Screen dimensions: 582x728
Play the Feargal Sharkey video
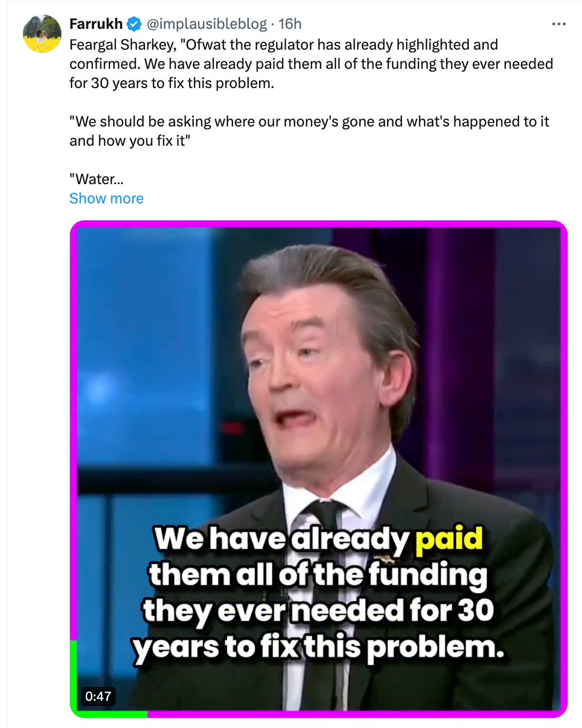pyautogui.click(x=319, y=469)
